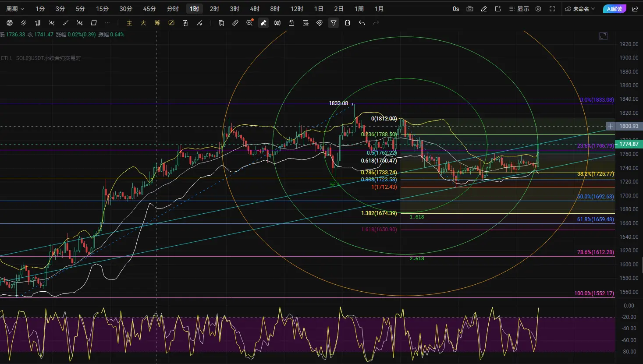Expand more drawing tools ellipsis

tap(107, 23)
